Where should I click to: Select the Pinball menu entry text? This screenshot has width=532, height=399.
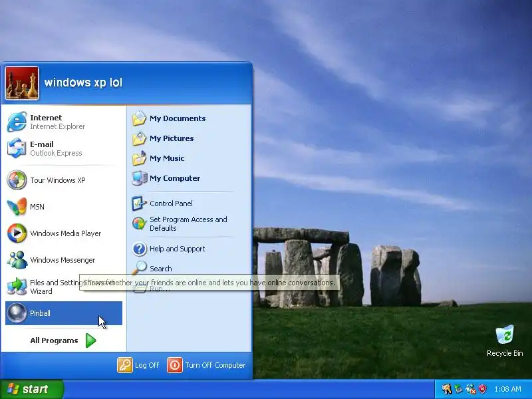(x=40, y=313)
